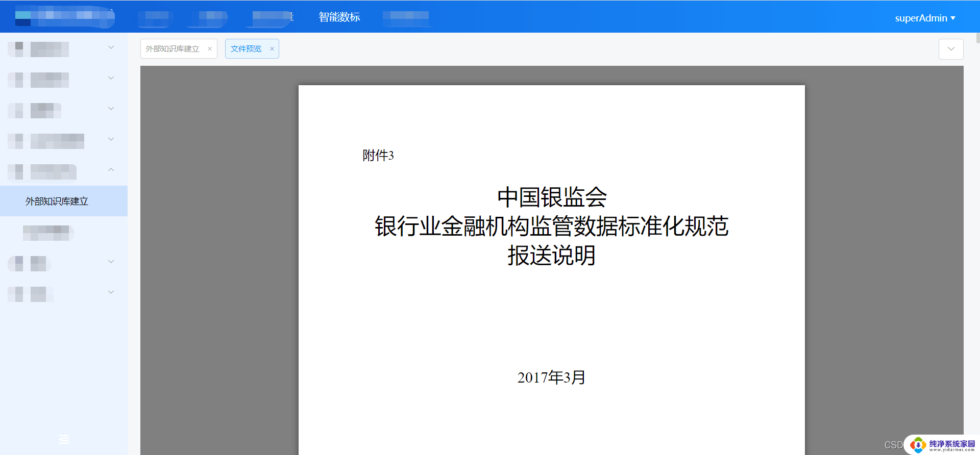Open the superAdmin user dropdown

tap(925, 18)
